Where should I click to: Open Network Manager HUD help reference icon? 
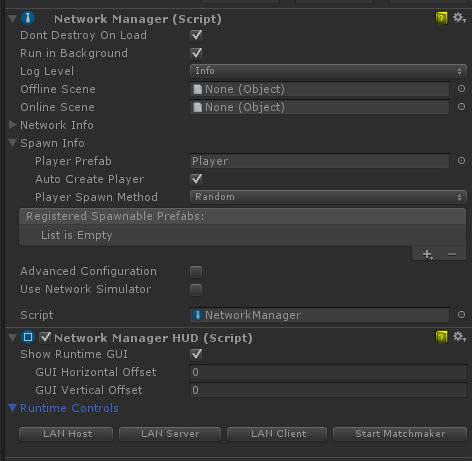[x=441, y=337]
